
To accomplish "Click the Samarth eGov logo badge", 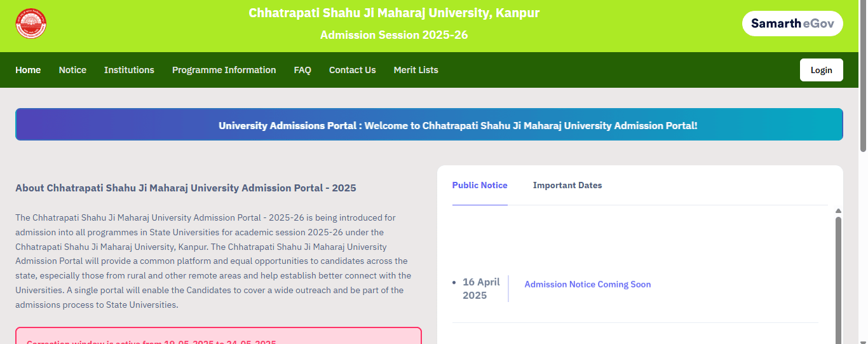I will tap(792, 24).
